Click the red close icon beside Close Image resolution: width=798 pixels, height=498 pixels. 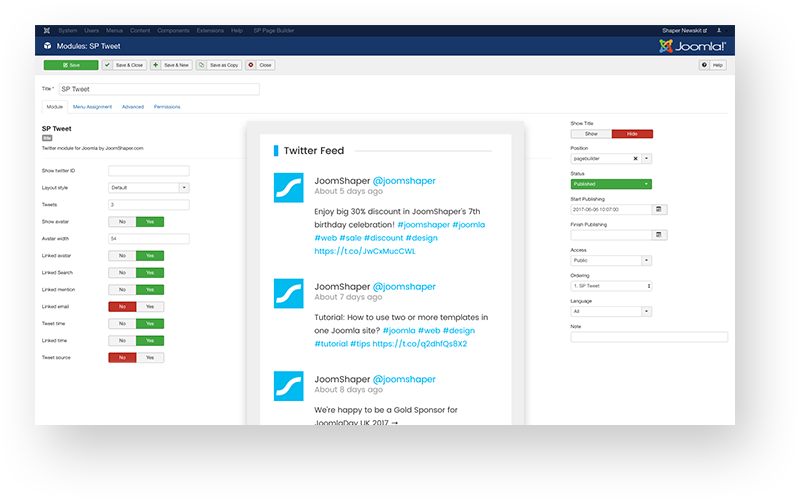pos(251,65)
